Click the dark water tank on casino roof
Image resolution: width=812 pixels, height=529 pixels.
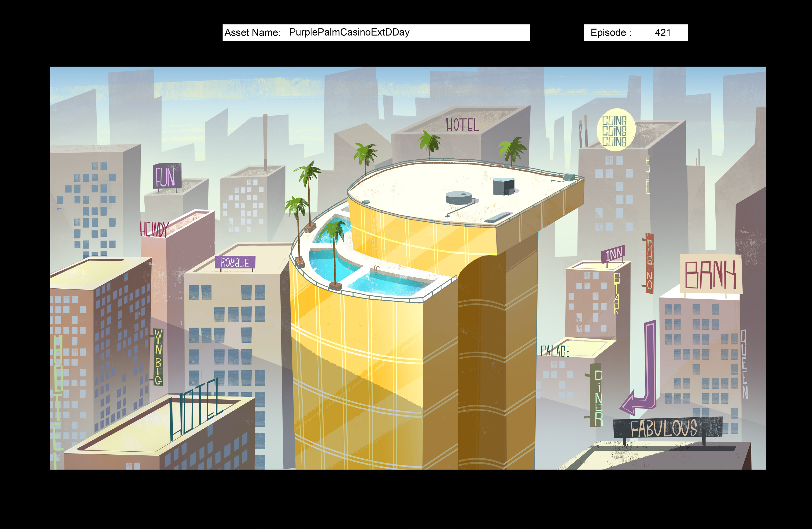(x=503, y=186)
